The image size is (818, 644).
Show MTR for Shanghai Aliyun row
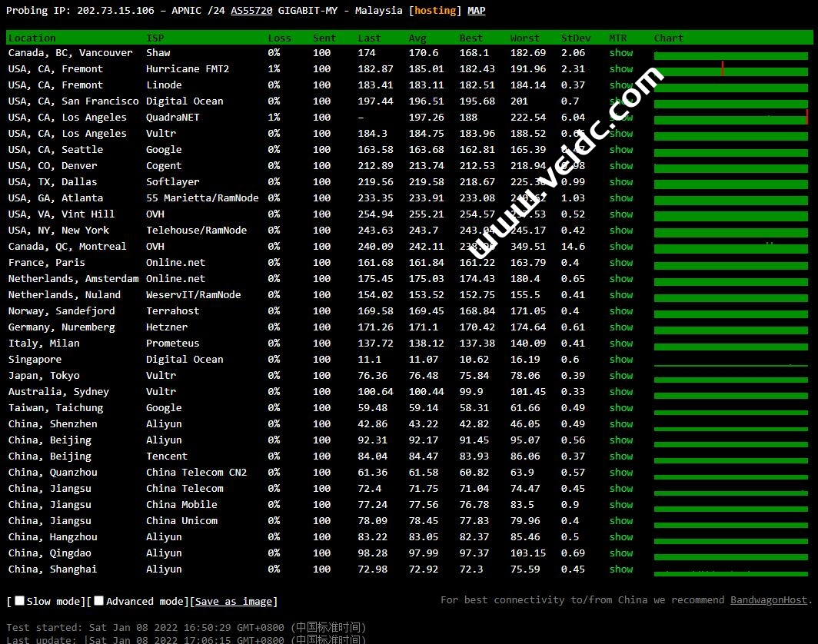621,570
